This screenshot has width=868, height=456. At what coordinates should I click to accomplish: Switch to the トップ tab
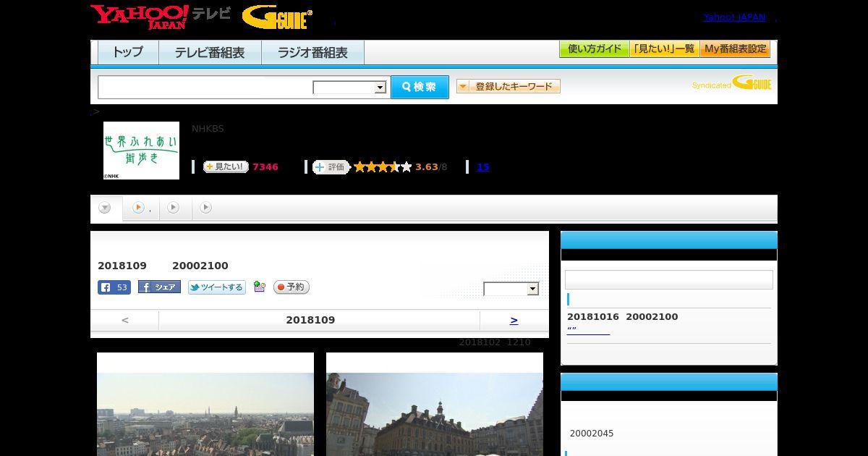[x=128, y=52]
